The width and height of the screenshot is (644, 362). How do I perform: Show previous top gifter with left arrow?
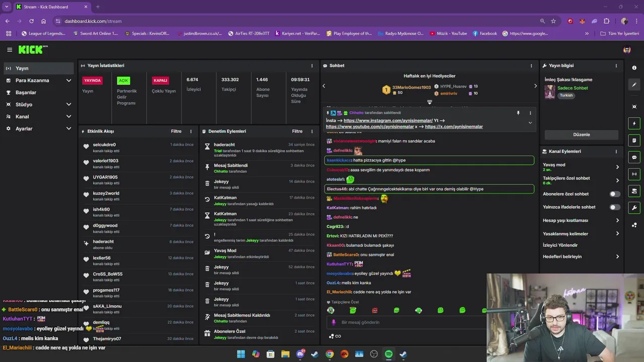pyautogui.click(x=324, y=86)
